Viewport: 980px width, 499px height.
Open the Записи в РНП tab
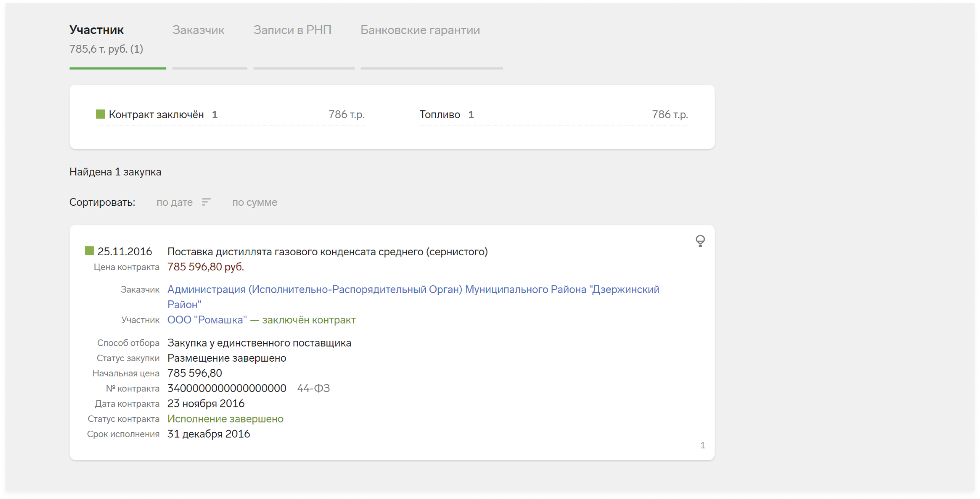coord(292,30)
